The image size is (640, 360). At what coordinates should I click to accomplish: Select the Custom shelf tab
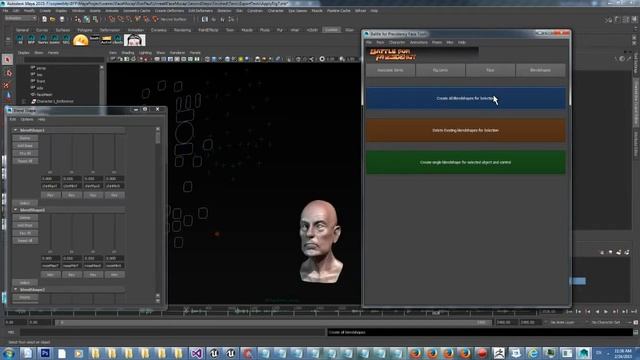[x=331, y=30]
